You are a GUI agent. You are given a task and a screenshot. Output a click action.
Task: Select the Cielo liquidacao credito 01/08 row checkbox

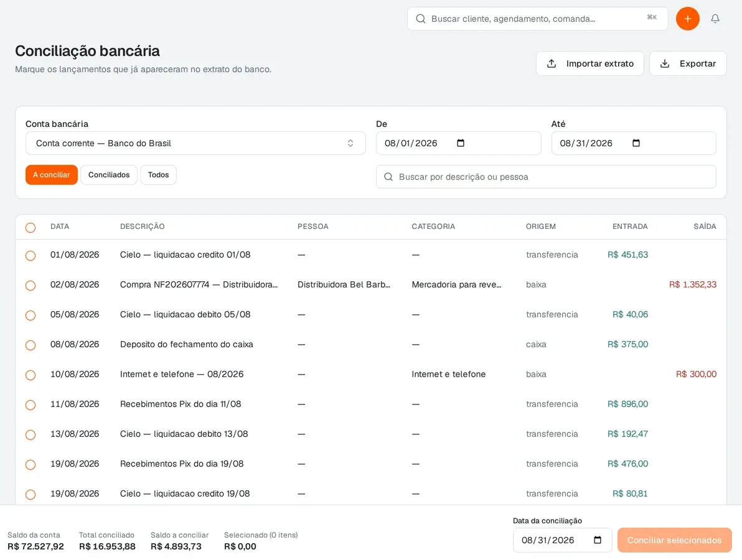31,255
